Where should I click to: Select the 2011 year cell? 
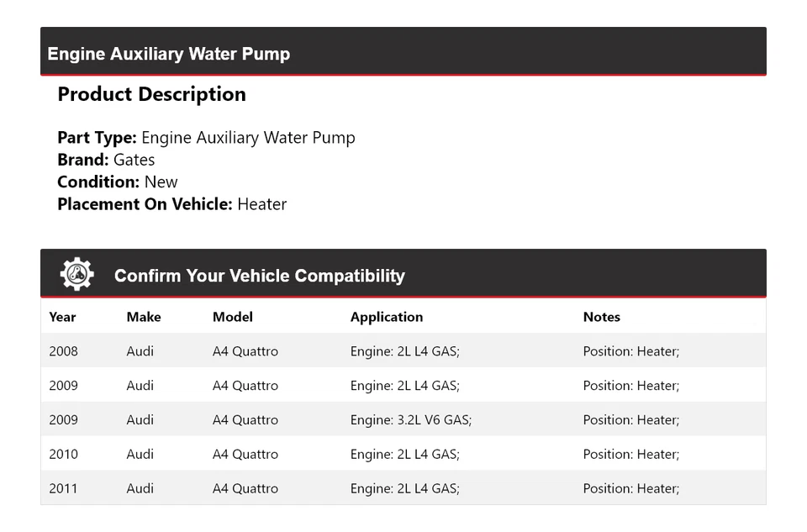tap(63, 488)
